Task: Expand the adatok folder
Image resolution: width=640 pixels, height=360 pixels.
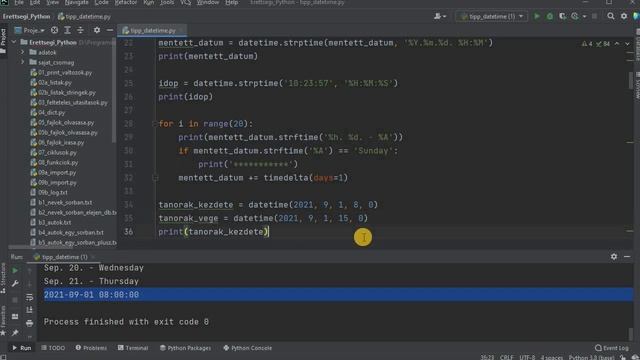Action: point(22,52)
